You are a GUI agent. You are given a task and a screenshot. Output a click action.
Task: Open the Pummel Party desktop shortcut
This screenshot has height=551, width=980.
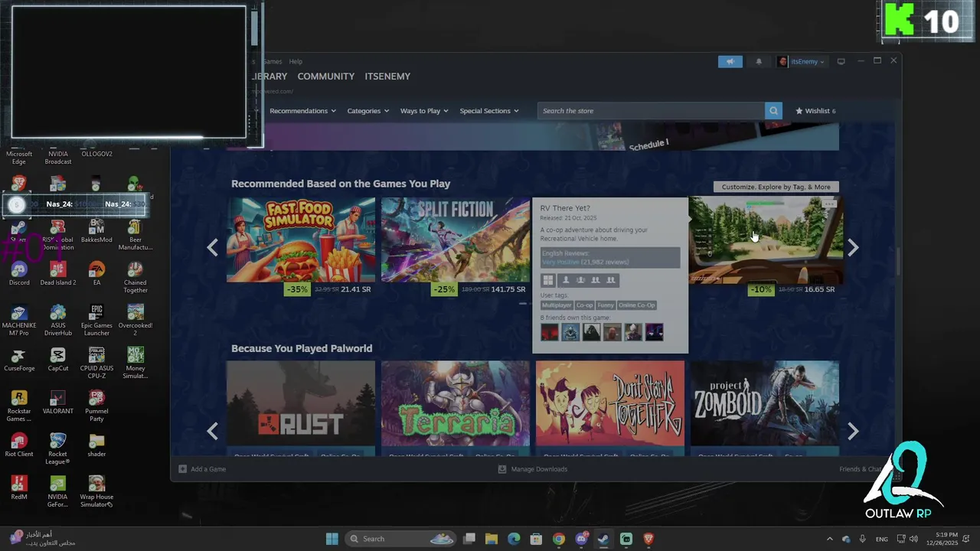click(x=96, y=406)
